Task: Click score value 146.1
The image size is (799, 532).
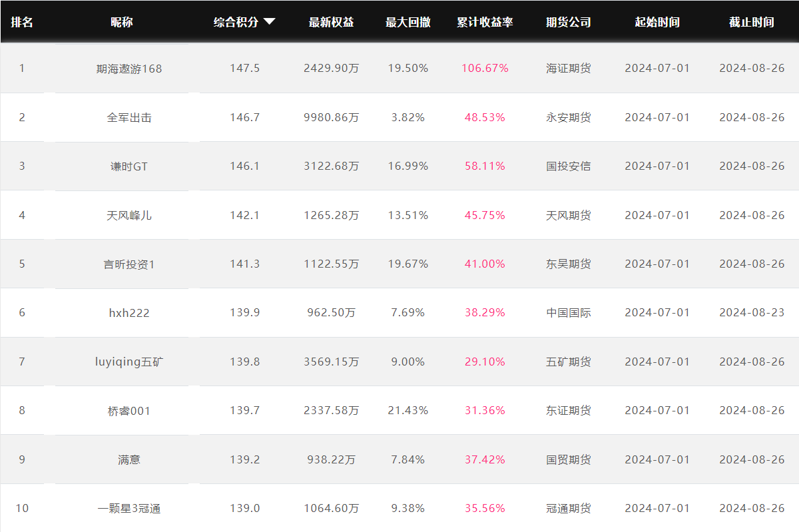Action: pos(245,166)
